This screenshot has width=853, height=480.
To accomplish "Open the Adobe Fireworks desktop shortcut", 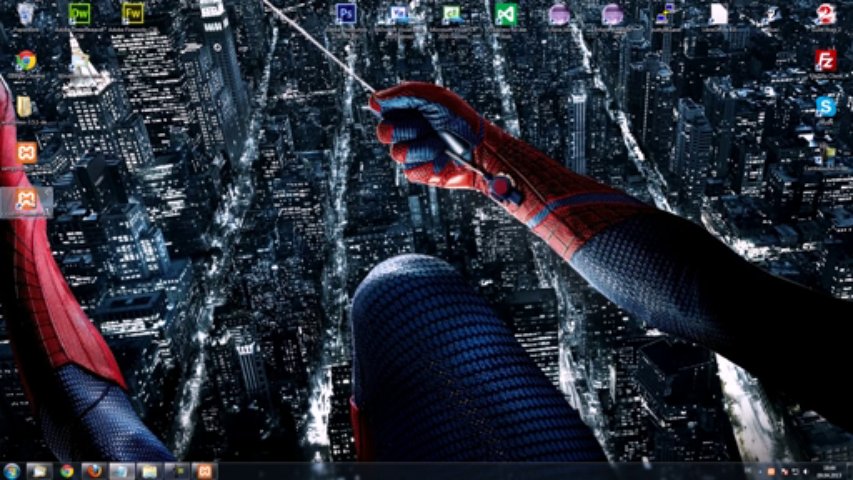I will (132, 14).
